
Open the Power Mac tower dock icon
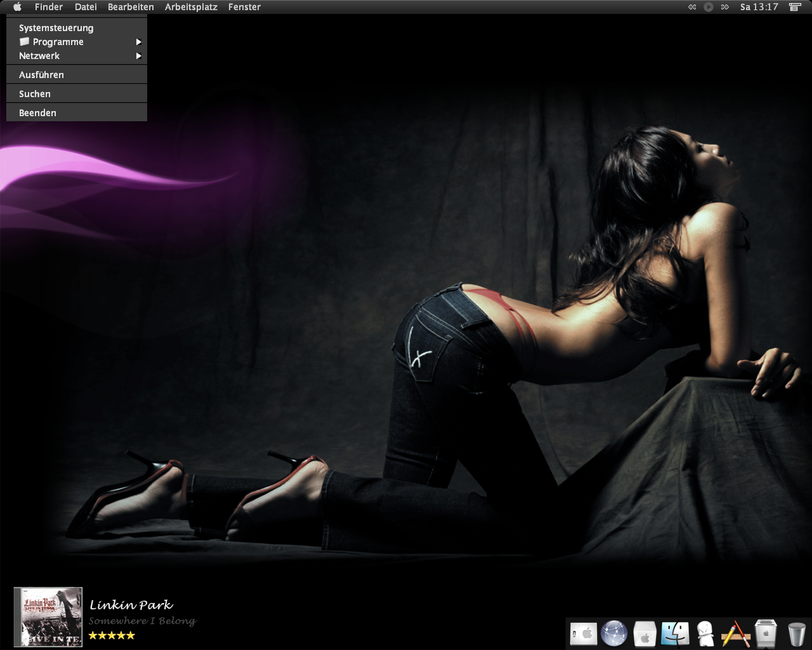[766, 633]
